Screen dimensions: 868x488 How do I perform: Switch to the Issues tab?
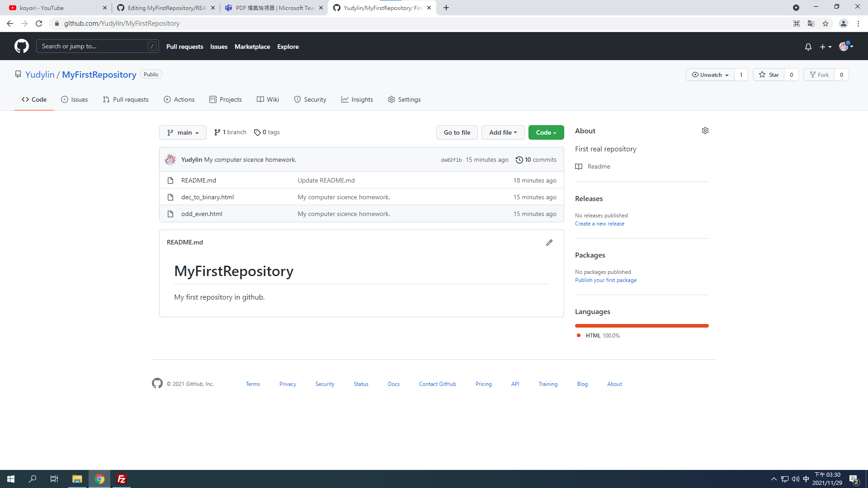click(x=74, y=99)
